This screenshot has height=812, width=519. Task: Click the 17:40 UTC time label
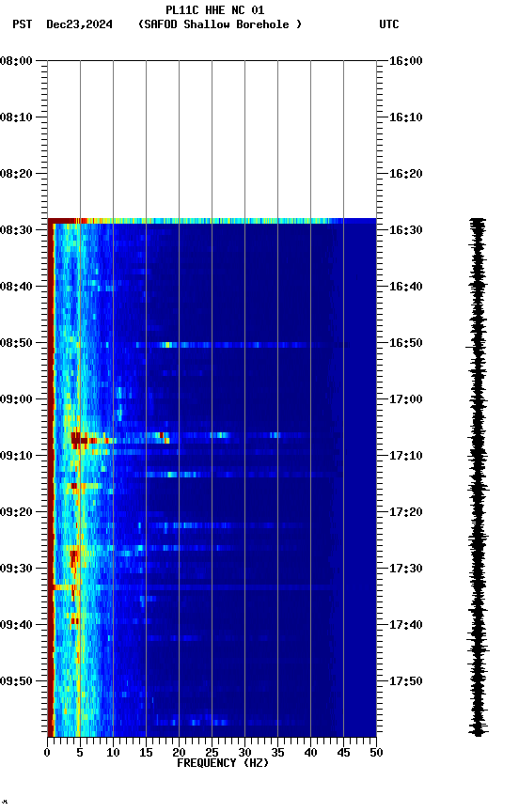(406, 625)
